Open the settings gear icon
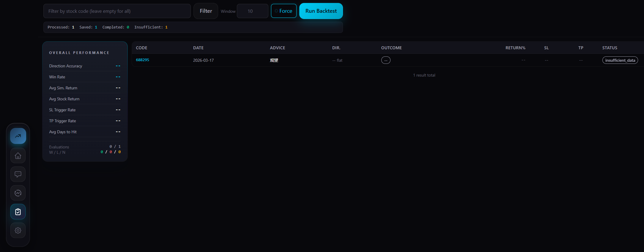Image resolution: width=644 pixels, height=252 pixels. tap(18, 230)
